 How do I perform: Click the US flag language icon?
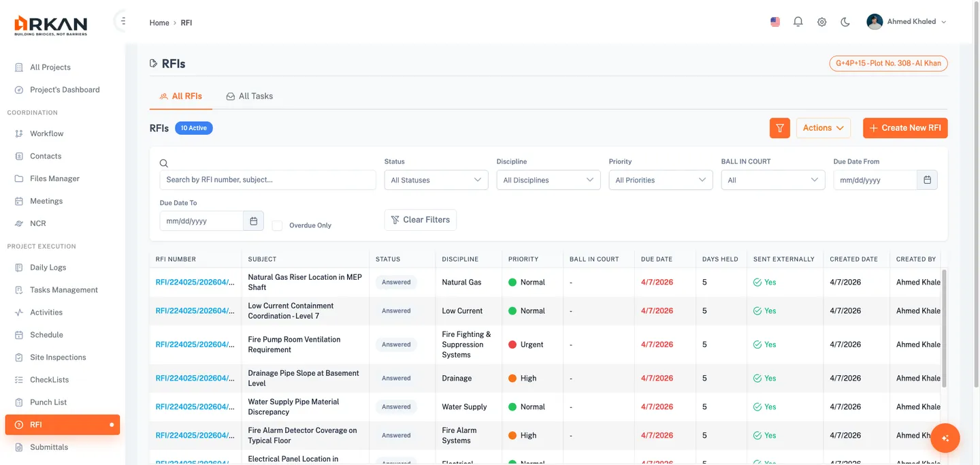[x=775, y=22]
